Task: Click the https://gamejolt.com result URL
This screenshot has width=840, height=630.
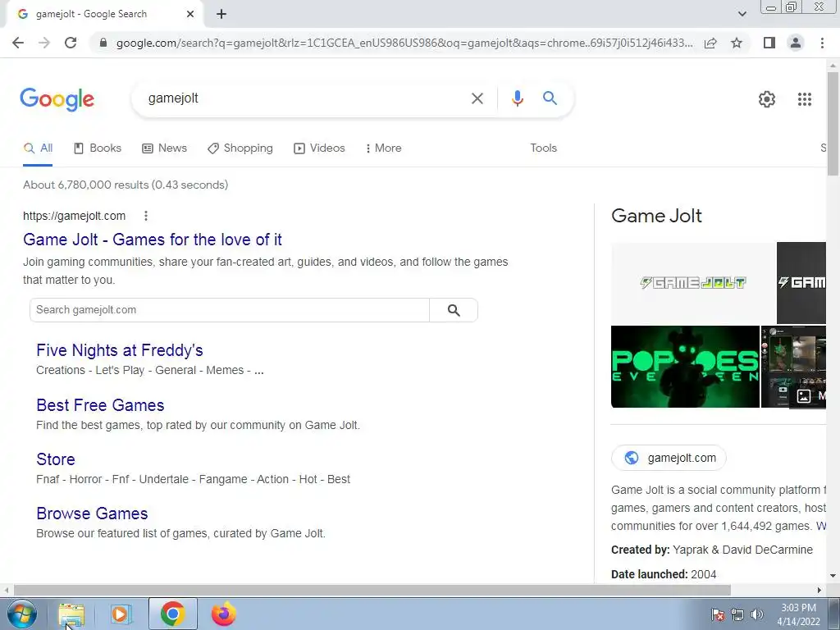Action: coord(74,216)
